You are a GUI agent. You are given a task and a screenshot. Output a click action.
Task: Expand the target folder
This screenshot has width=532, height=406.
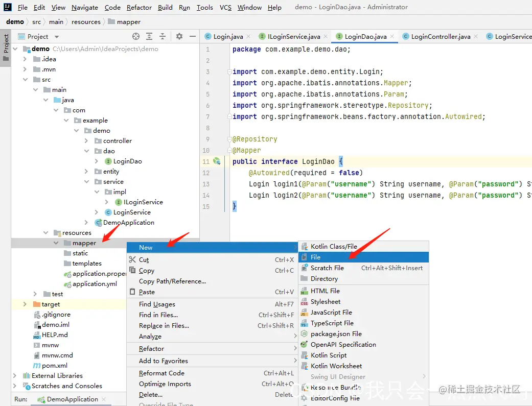[x=25, y=304]
